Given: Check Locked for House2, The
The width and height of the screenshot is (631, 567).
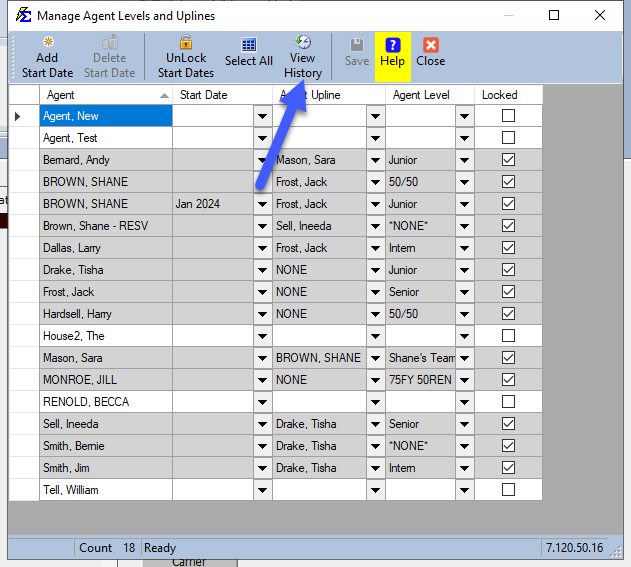Looking at the screenshot, I should [x=508, y=336].
